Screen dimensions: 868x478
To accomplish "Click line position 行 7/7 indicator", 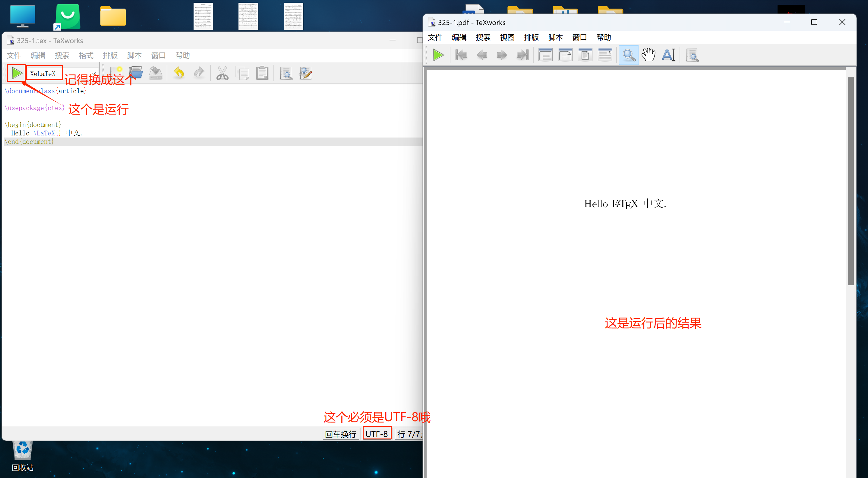I will tap(409, 434).
